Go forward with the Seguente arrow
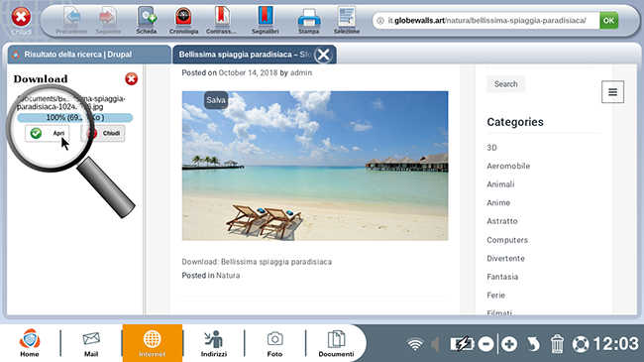The height and width of the screenshot is (362, 644). click(x=108, y=20)
